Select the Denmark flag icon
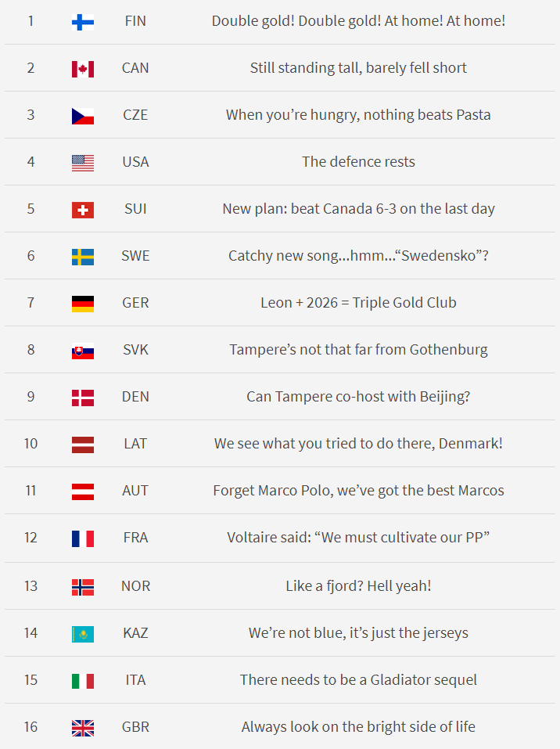Image resolution: width=560 pixels, height=749 pixels. coord(83,398)
